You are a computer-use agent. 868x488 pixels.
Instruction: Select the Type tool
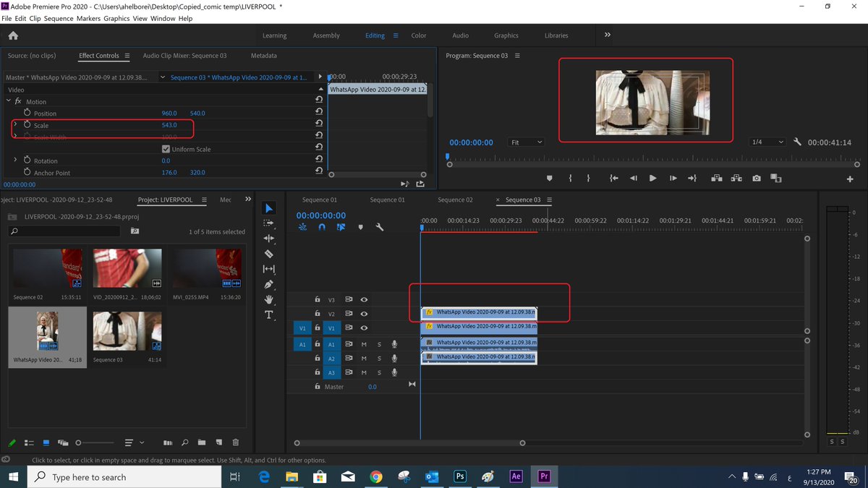coord(268,314)
